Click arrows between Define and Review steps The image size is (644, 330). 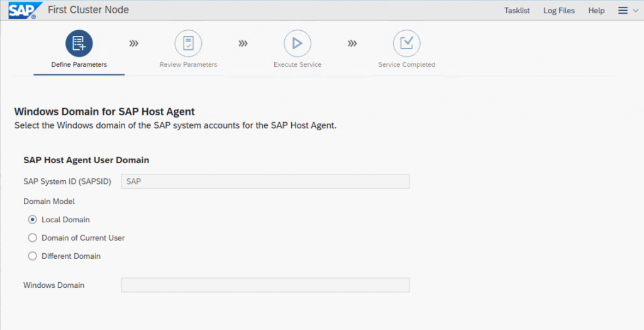[134, 43]
